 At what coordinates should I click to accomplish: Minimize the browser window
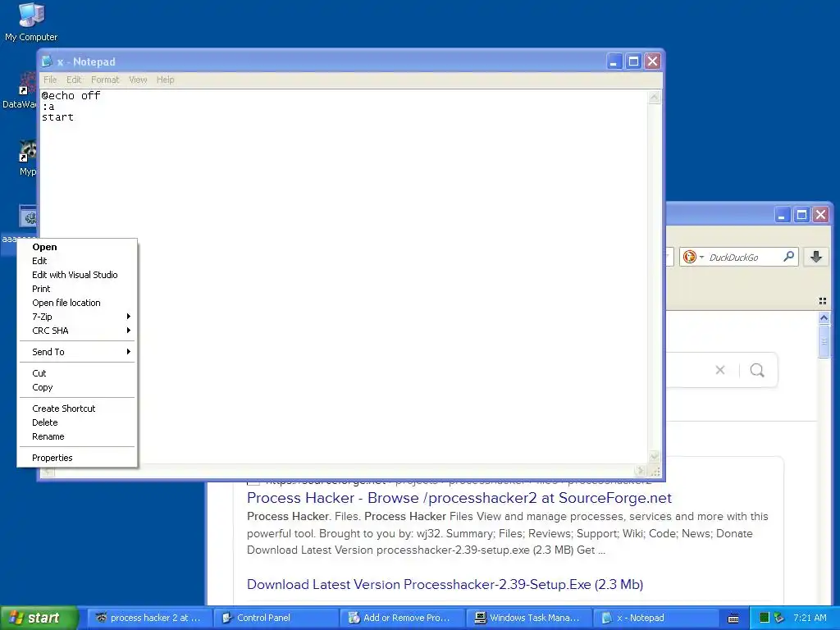point(782,215)
